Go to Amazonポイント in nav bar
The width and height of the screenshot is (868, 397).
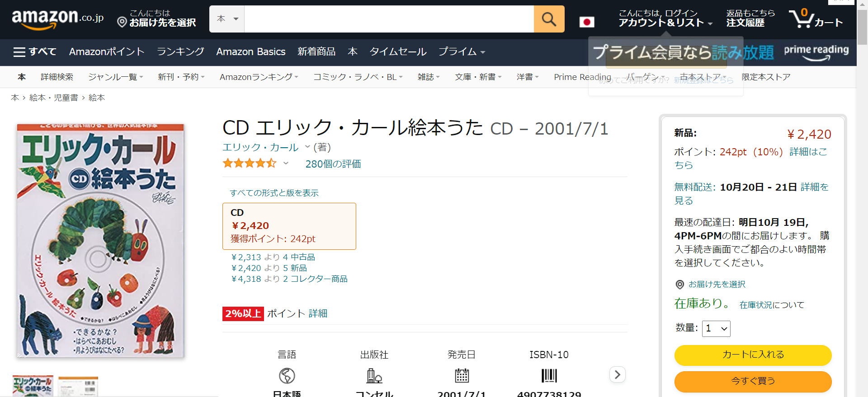click(x=107, y=52)
